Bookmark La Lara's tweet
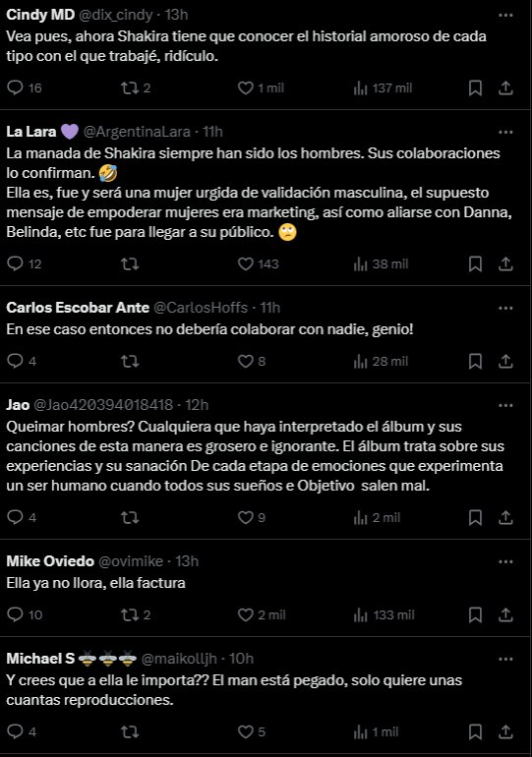Screen dimensions: 532x757 [x=475, y=263]
